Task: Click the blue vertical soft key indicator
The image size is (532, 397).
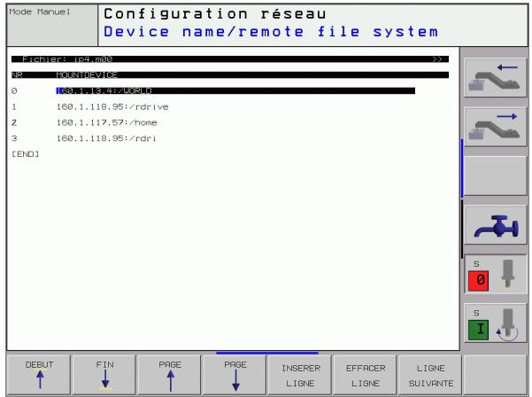Action: click(462, 168)
